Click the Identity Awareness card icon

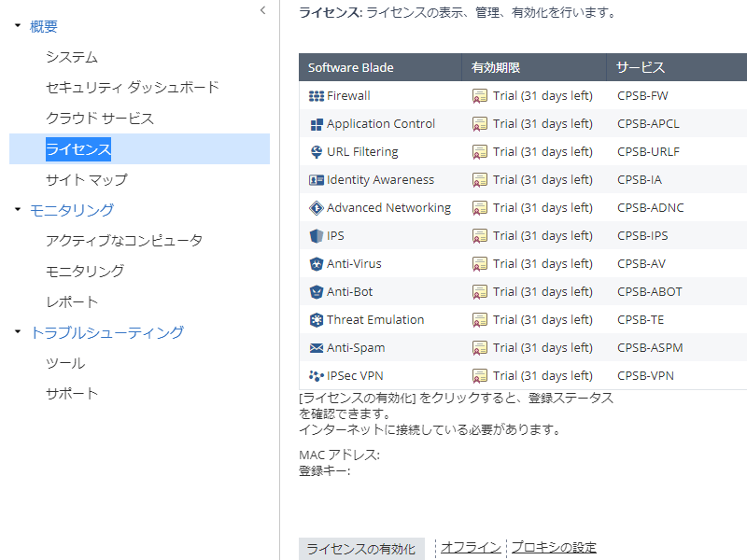(x=316, y=180)
